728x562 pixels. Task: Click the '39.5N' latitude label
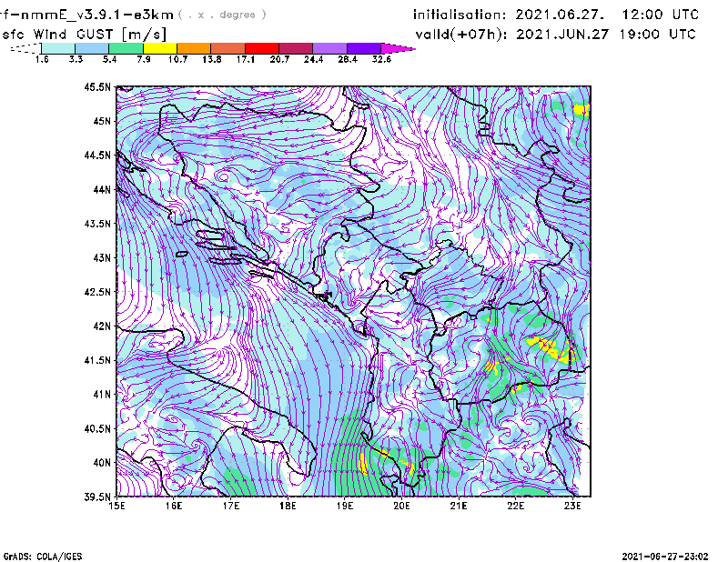97,497
